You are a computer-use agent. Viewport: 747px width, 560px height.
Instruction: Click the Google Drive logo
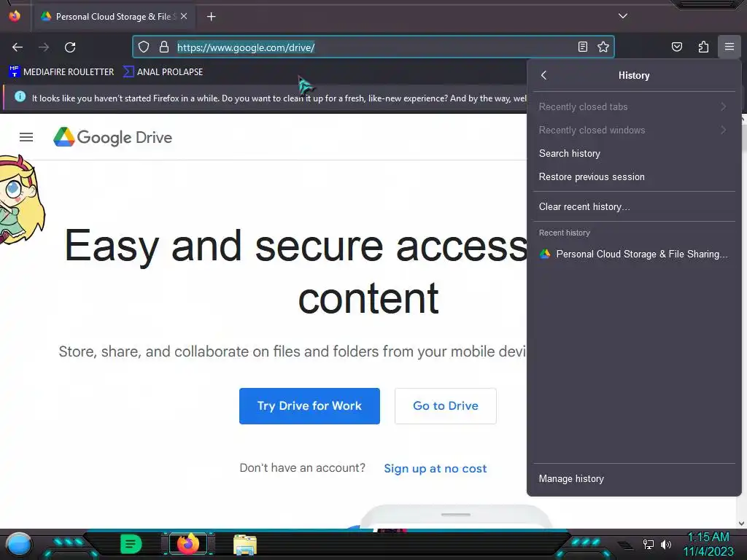click(x=112, y=137)
